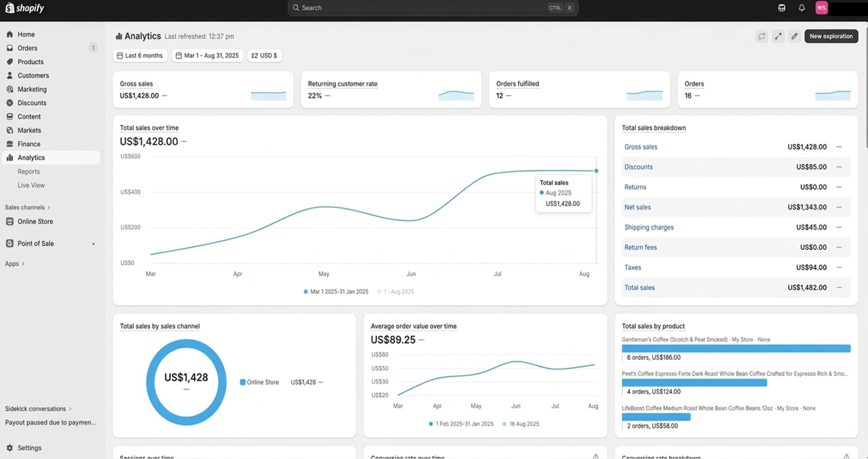Open Reports in the sidebar
This screenshot has height=459, width=868.
(29, 171)
